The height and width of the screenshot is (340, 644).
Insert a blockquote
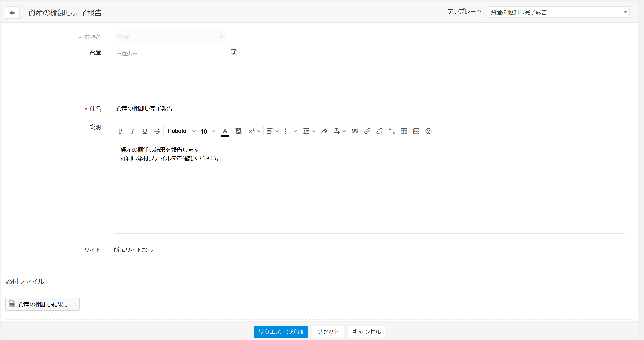click(x=355, y=131)
